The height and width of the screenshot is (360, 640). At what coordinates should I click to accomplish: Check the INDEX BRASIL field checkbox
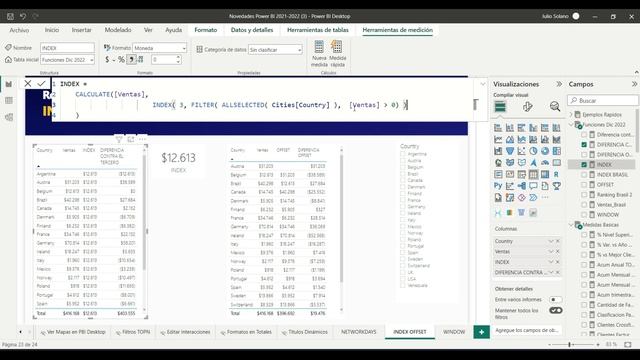pyautogui.click(x=584, y=175)
